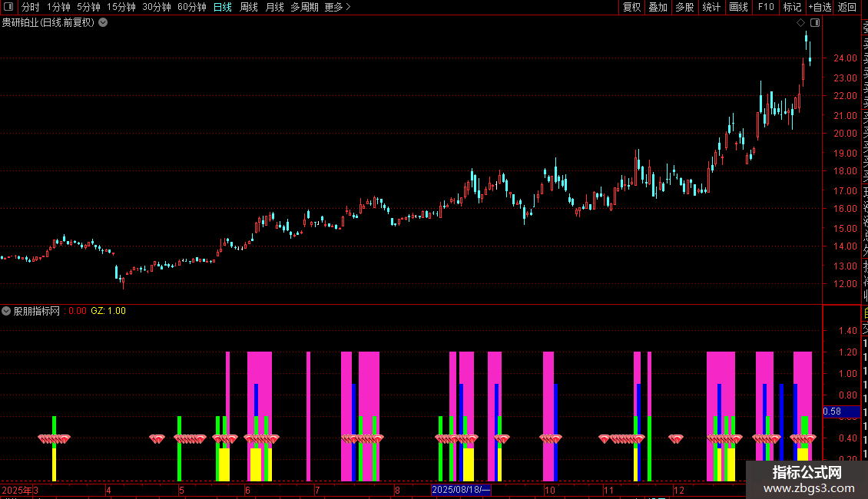Click month 12 on the time axis
868x499 pixels.
point(679,490)
